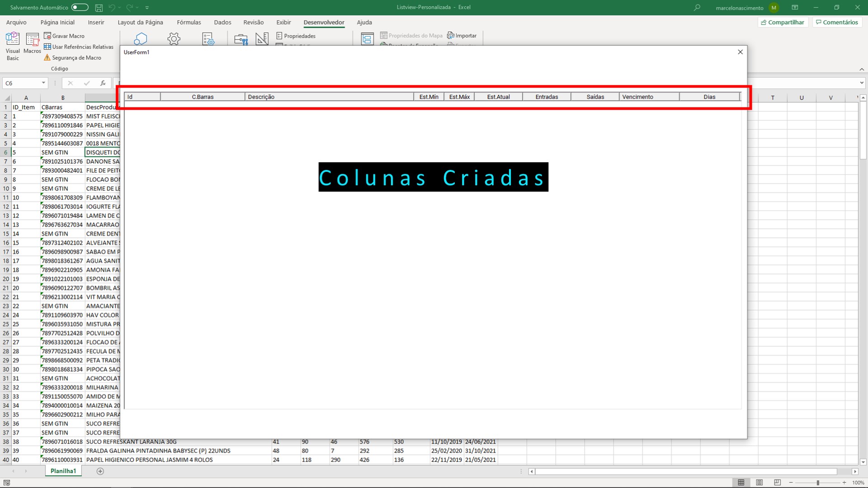Open the Ajuda tab
The image size is (868, 488).
[x=364, y=22]
